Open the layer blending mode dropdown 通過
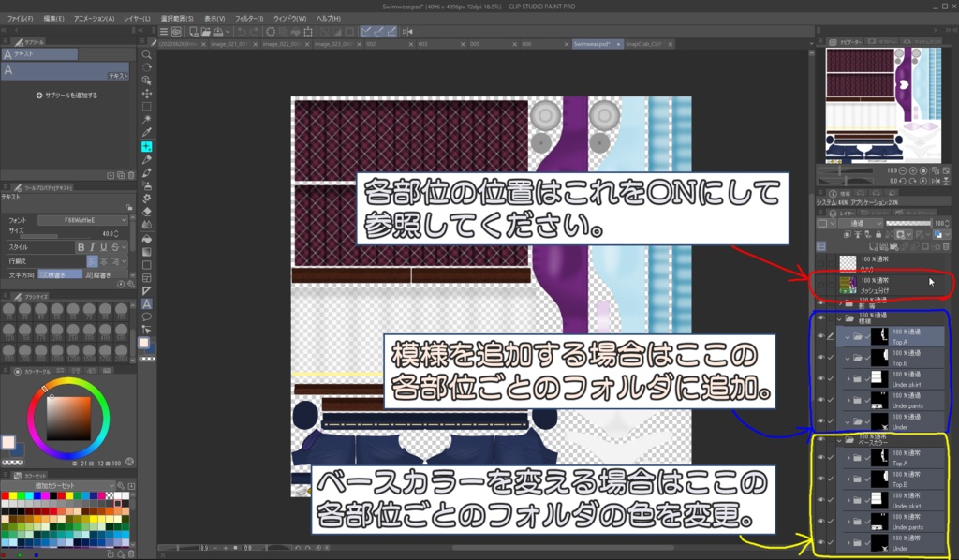The height and width of the screenshot is (560, 959). point(862,223)
